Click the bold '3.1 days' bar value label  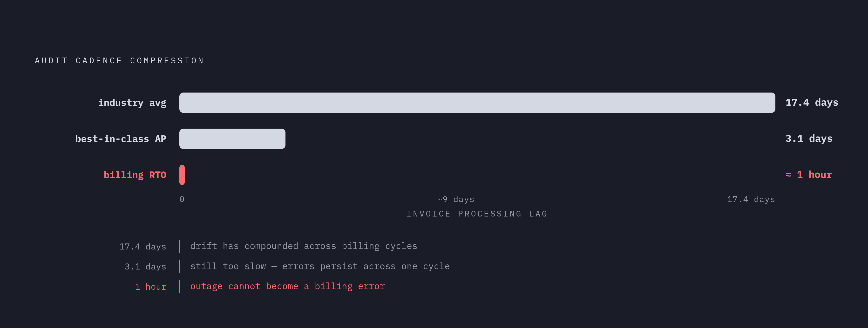tap(809, 139)
